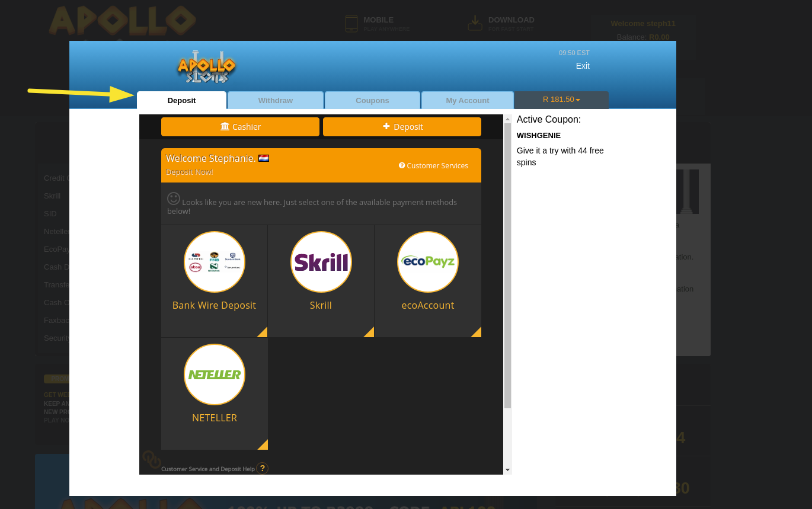Click the orange Deposit plus button
The width and height of the screenshot is (812, 509).
coord(402,127)
